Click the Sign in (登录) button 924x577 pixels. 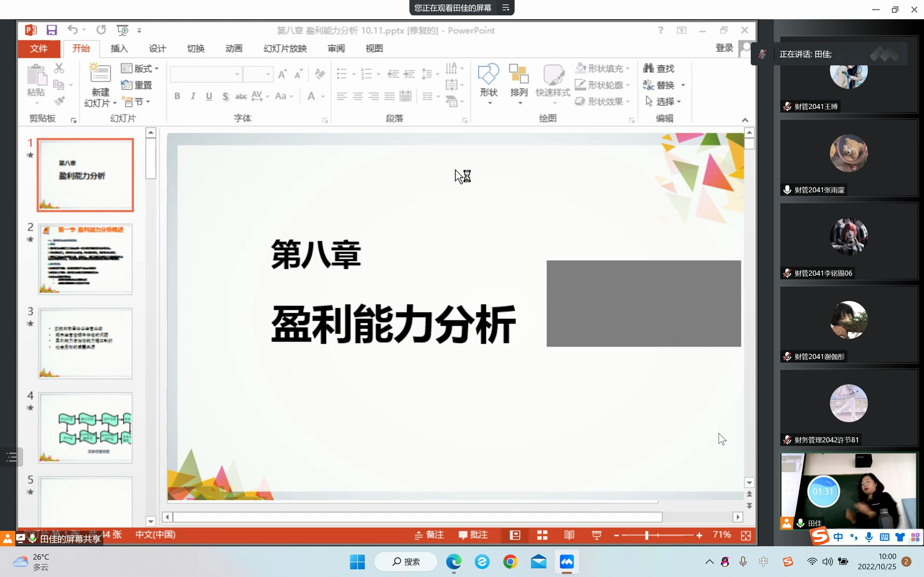pyautogui.click(x=724, y=48)
